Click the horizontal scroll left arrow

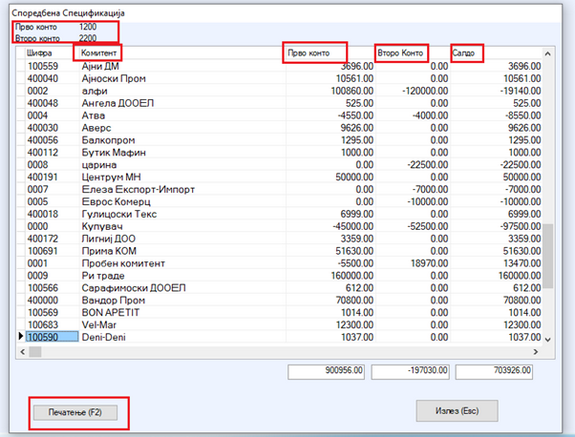click(22, 352)
